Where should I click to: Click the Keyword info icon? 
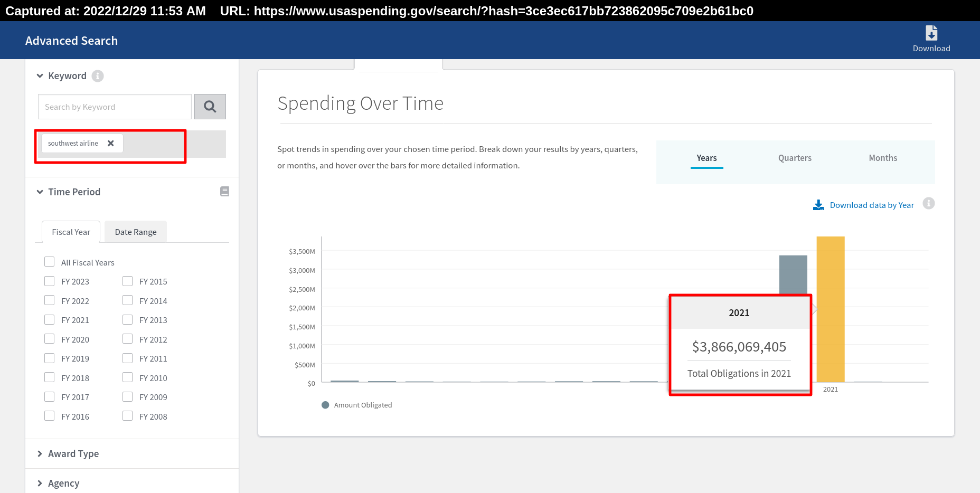(98, 76)
